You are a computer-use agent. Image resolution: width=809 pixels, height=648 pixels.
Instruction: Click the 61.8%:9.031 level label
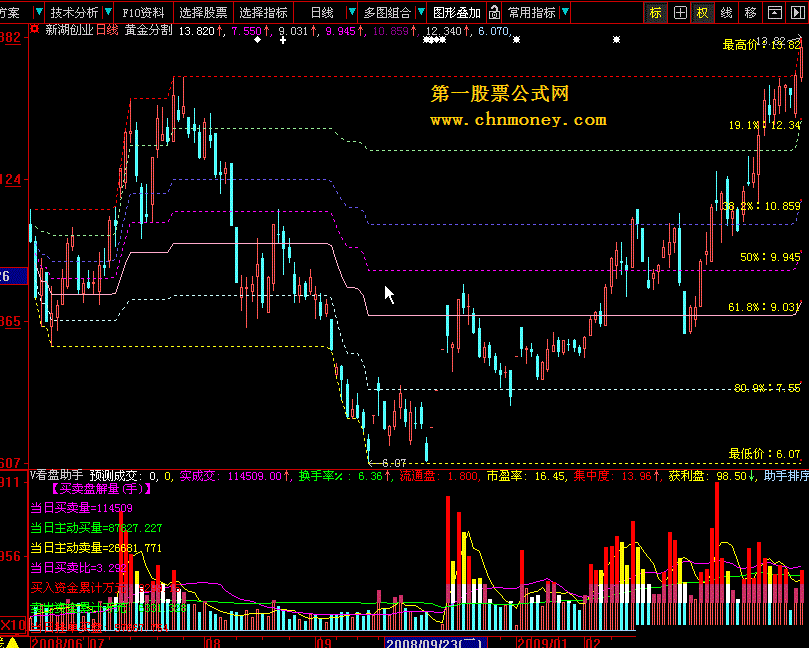pyautogui.click(x=764, y=307)
